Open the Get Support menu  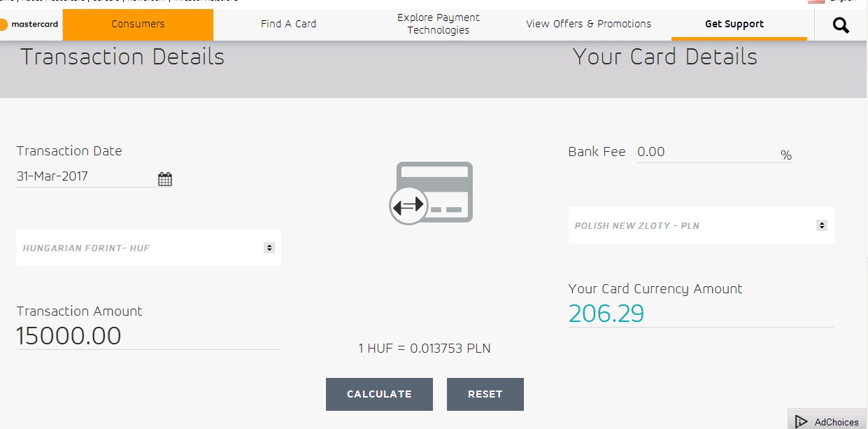click(x=734, y=24)
